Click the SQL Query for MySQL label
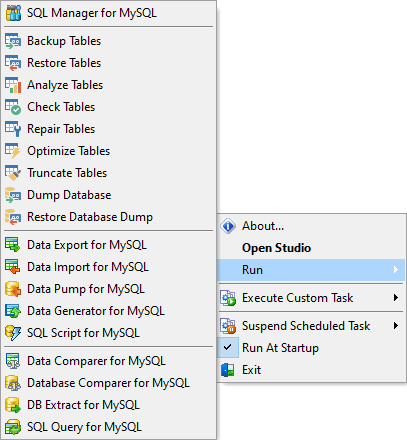This screenshot has width=407, height=440. (x=84, y=427)
